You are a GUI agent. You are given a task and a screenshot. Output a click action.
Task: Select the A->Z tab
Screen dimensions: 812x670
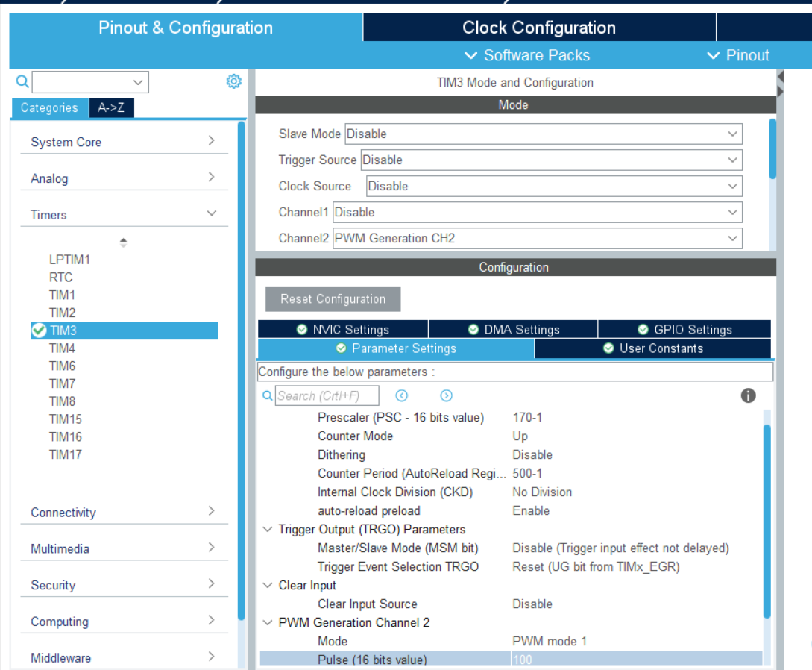(x=111, y=107)
